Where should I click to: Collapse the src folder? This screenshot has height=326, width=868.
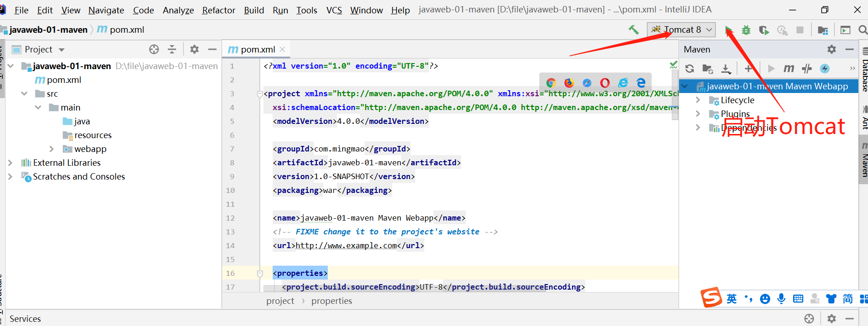pos(24,93)
